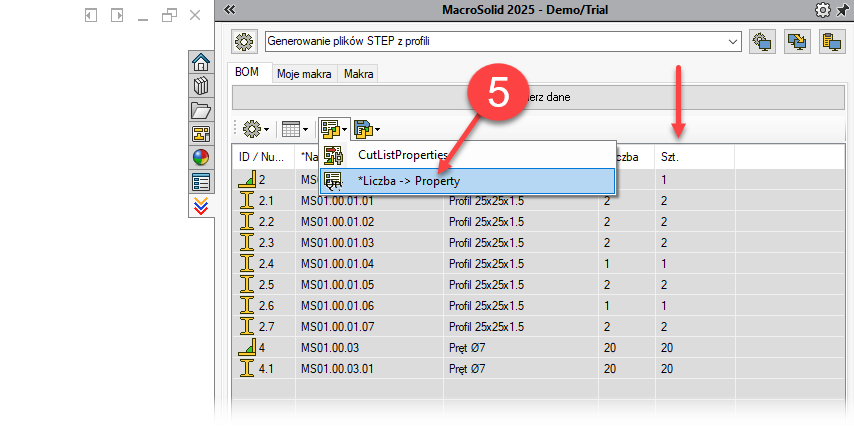The width and height of the screenshot is (854, 426).
Task: Select the profile icon of row 4.1
Action: pyautogui.click(x=247, y=369)
